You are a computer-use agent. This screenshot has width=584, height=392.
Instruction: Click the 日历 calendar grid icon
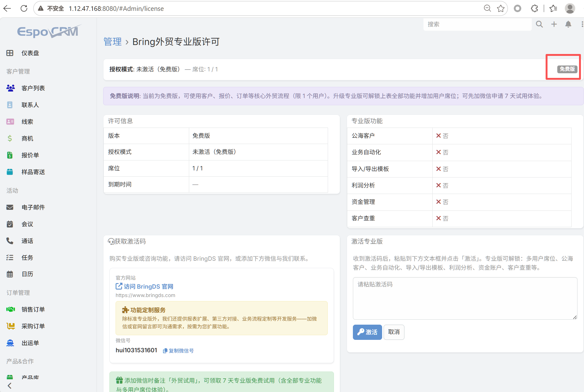pyautogui.click(x=10, y=274)
